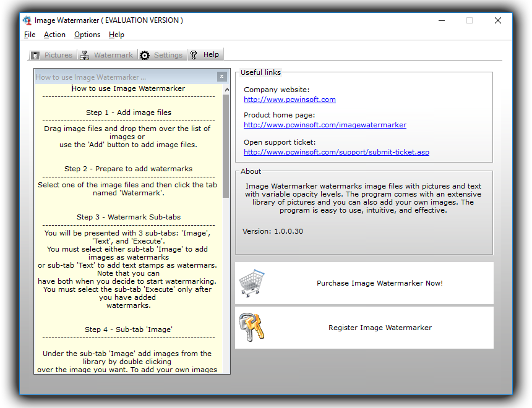Open the product home page imagewatermarker link

click(325, 125)
